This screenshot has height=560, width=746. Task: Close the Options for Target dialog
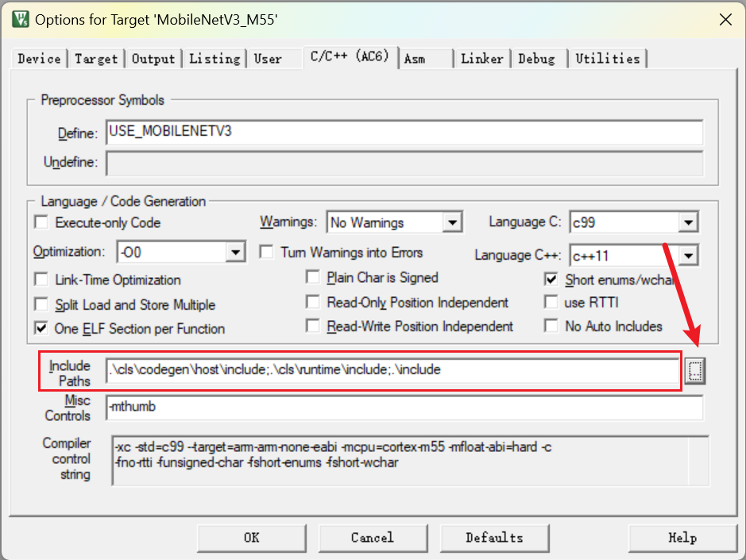pyautogui.click(x=725, y=20)
